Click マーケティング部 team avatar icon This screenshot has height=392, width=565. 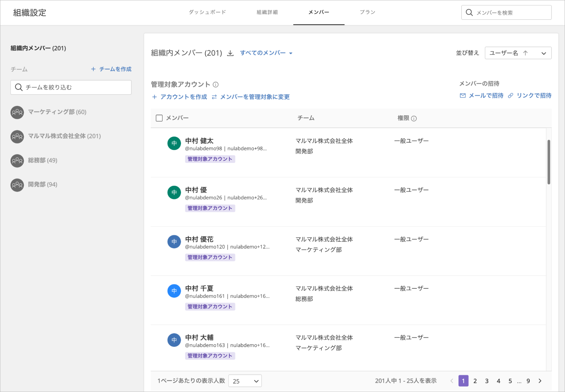[x=17, y=112]
